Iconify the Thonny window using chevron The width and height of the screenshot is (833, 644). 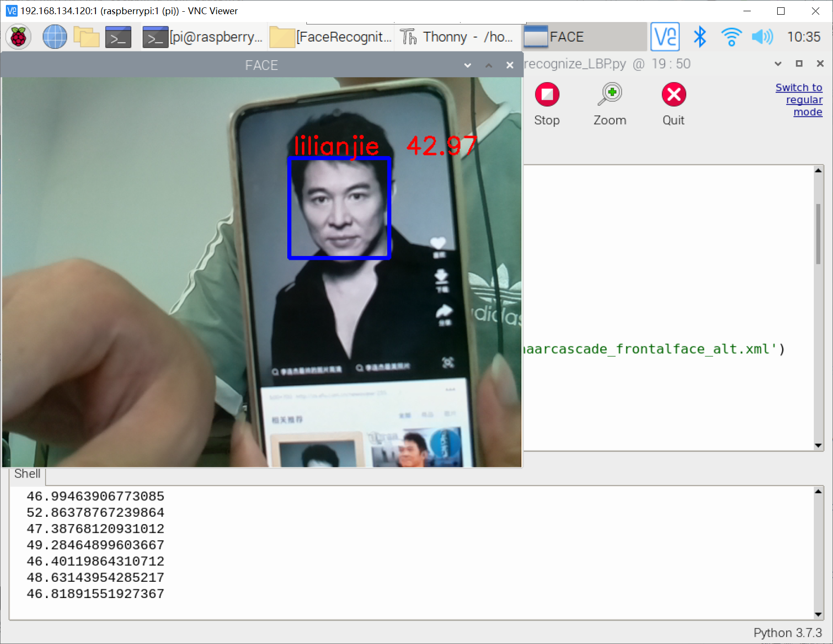coord(778,64)
